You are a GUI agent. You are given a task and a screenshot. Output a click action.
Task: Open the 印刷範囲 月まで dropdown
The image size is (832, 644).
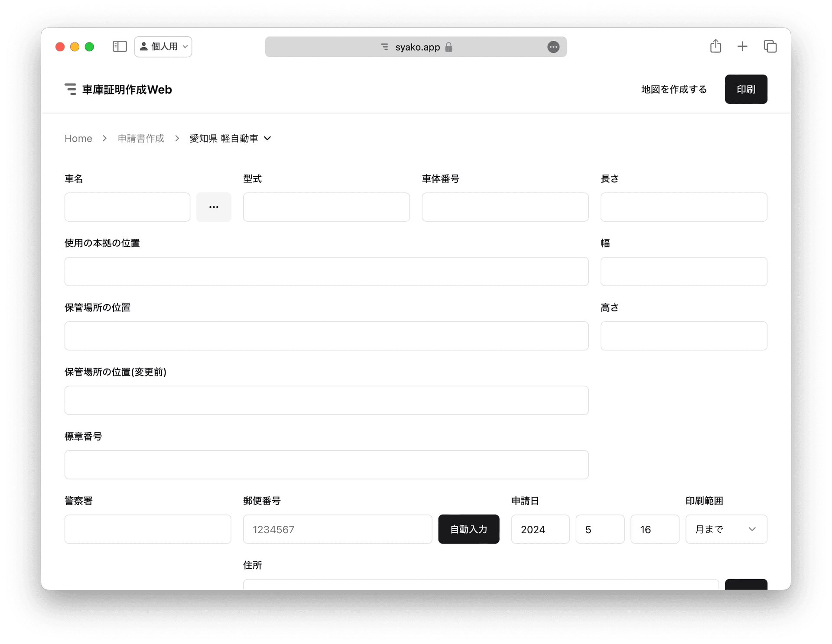point(726,529)
